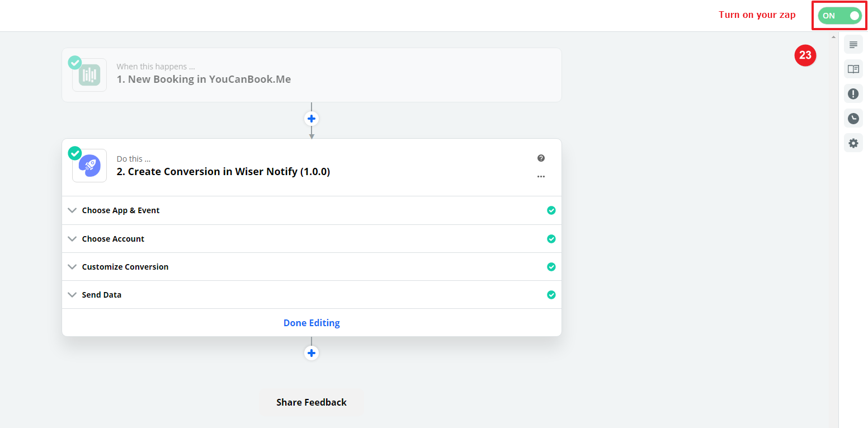Click the YouCanBook.Me app icon
The image size is (868, 428).
coord(89,75)
